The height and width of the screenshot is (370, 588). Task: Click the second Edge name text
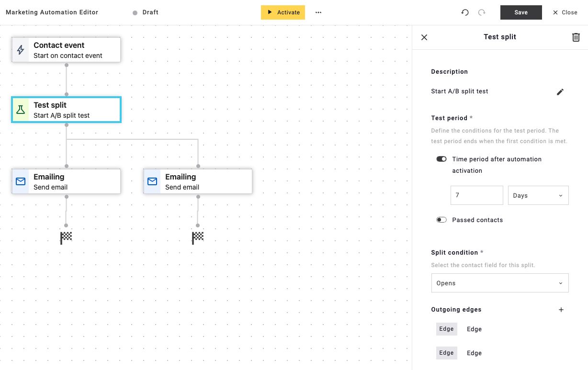coord(474,353)
